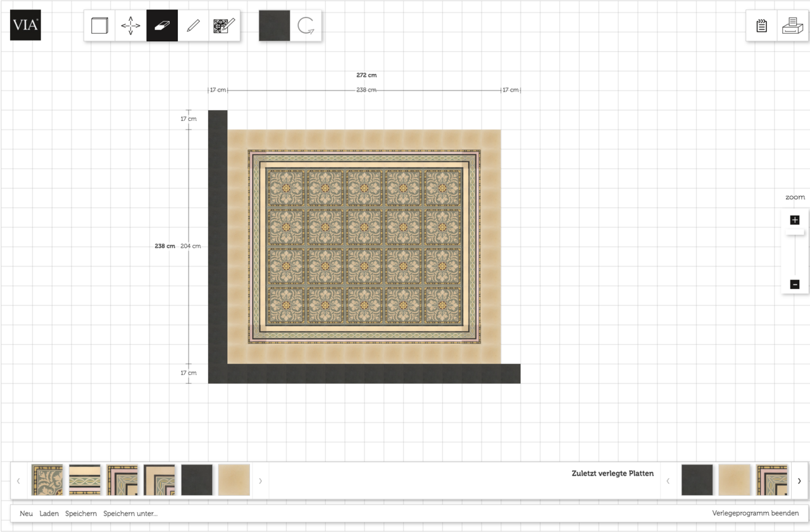Rotate the selected tile
This screenshot has height=532, width=810.
pos(306,26)
